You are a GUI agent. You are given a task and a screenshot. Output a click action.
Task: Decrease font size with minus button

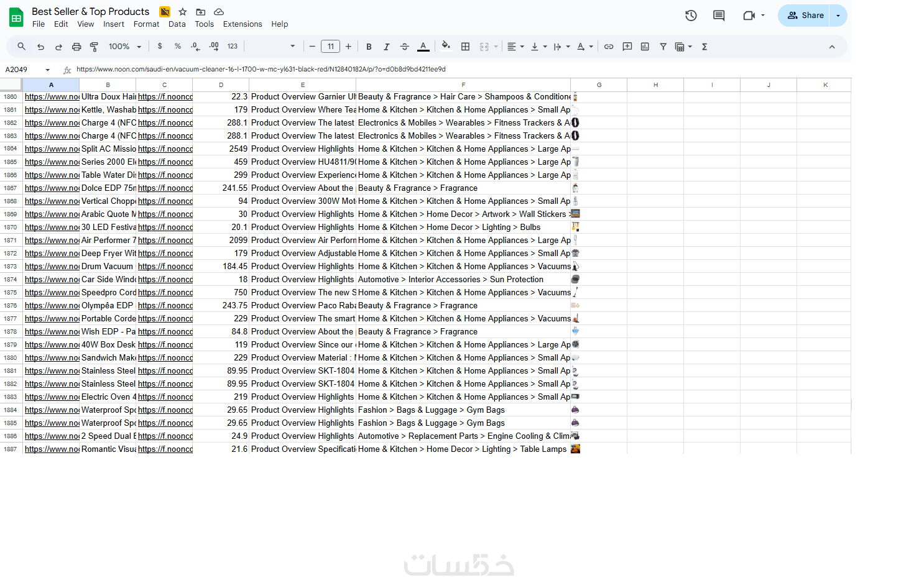pyautogui.click(x=312, y=47)
